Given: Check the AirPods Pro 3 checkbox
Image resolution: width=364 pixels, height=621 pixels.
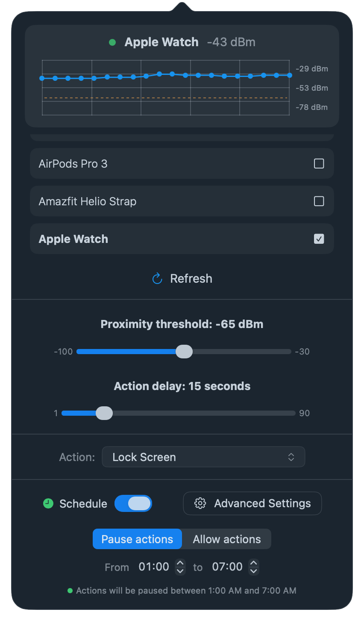Looking at the screenshot, I should [319, 163].
